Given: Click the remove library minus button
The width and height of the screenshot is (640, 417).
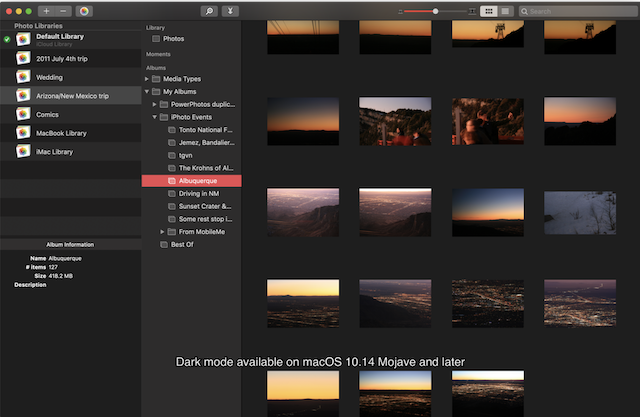Looking at the screenshot, I should [62, 11].
